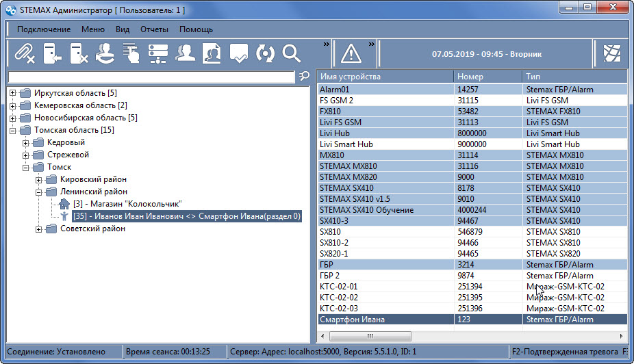Viewport: 634px width, 364px height.
Task: Click the hand over list toolbar icon
Action: click(131, 53)
